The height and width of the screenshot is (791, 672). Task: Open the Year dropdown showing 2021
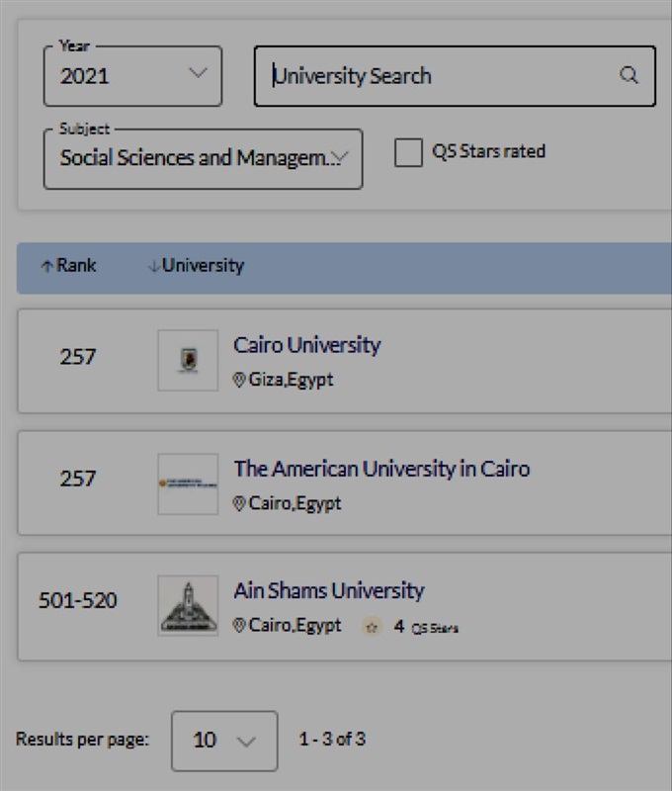click(x=132, y=76)
